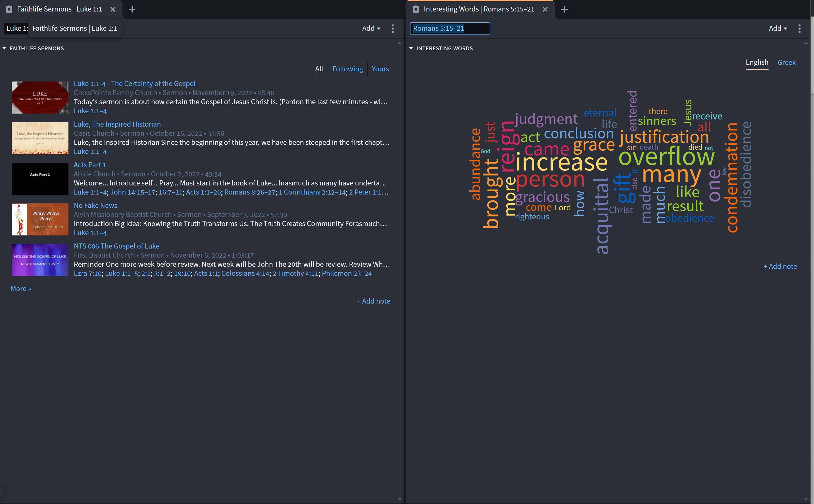This screenshot has height=504, width=814.
Task: Click the Luke 1:1 reference box
Action: [x=16, y=28]
